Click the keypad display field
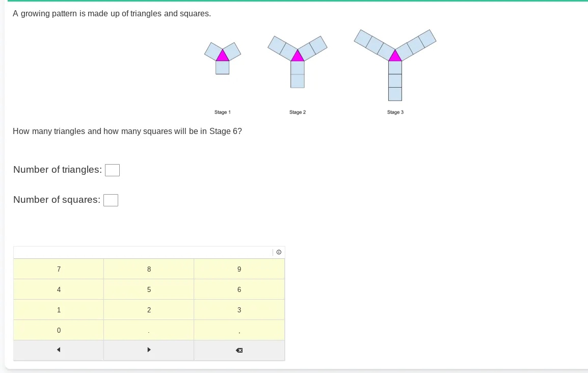588x373 pixels. point(143,252)
